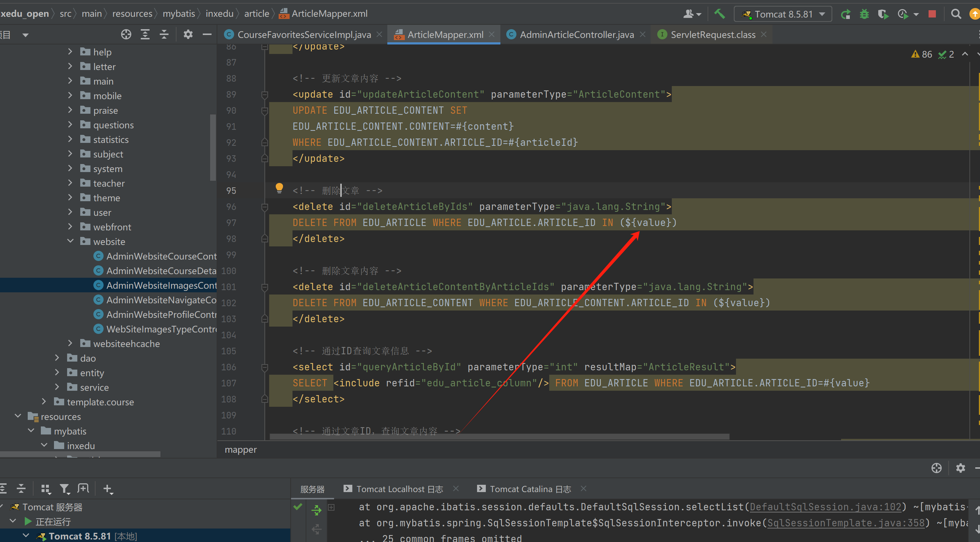Open the user account icon menu
The image size is (980, 542).
click(692, 14)
